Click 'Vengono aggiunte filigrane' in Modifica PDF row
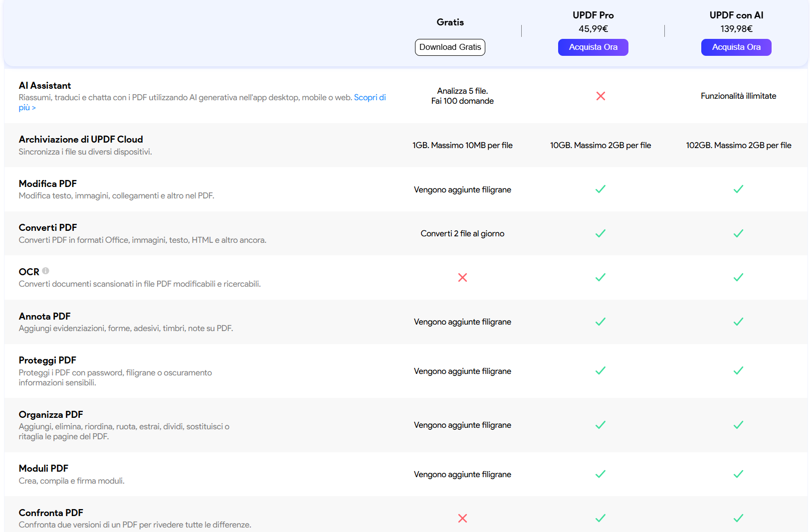Image resolution: width=810 pixels, height=532 pixels. pyautogui.click(x=462, y=189)
